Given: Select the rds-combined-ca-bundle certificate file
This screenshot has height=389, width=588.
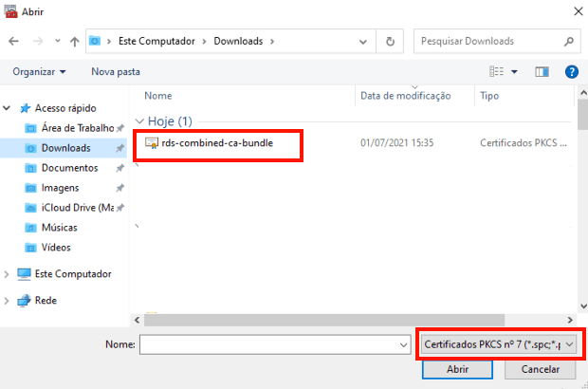Looking at the screenshot, I should pos(216,143).
